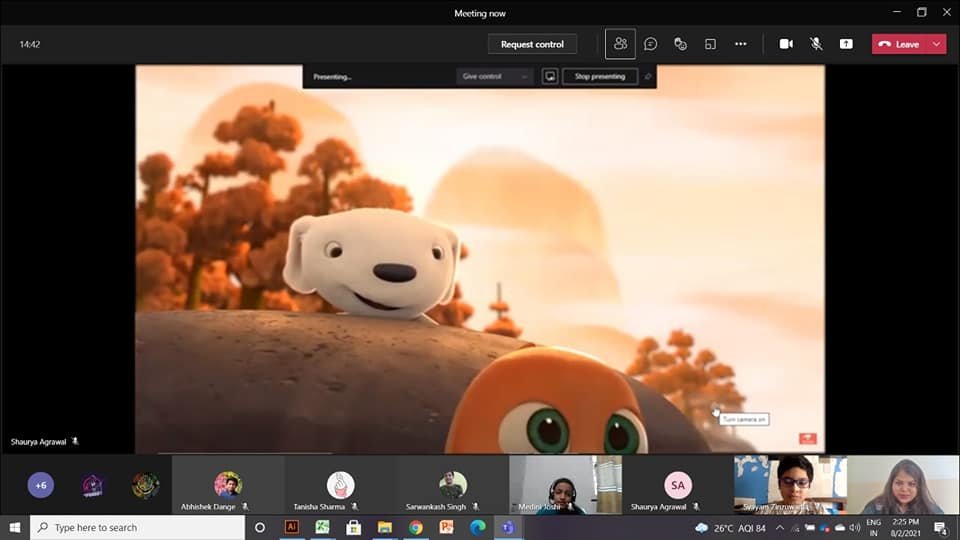This screenshot has height=540, width=960.
Task: Open Microsoft Edge from taskbar
Action: [478, 527]
